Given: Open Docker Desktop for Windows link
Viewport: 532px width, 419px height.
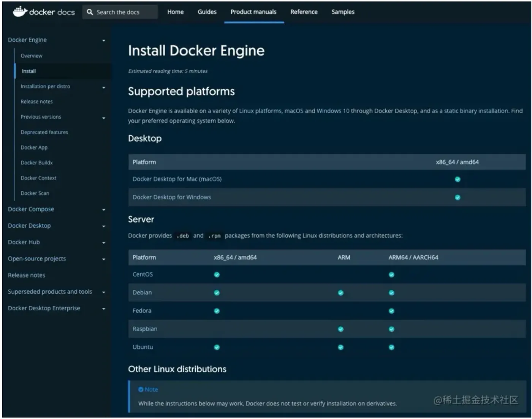Looking at the screenshot, I should [172, 197].
